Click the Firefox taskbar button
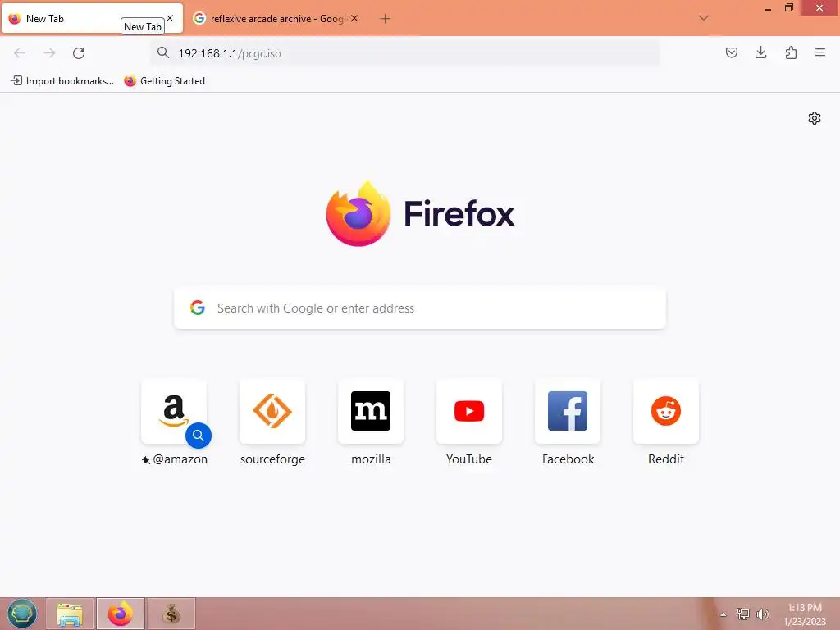Viewport: 840px width, 630px height. [x=121, y=614]
